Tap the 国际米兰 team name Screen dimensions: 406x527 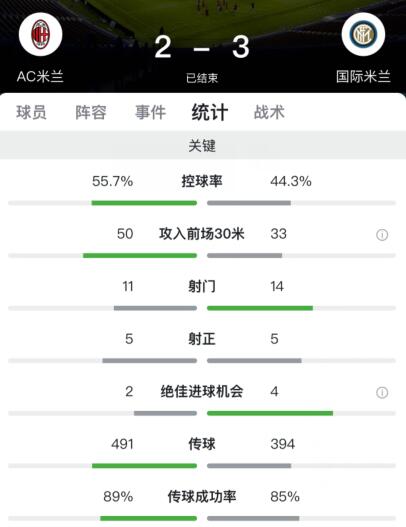pyautogui.click(x=363, y=77)
